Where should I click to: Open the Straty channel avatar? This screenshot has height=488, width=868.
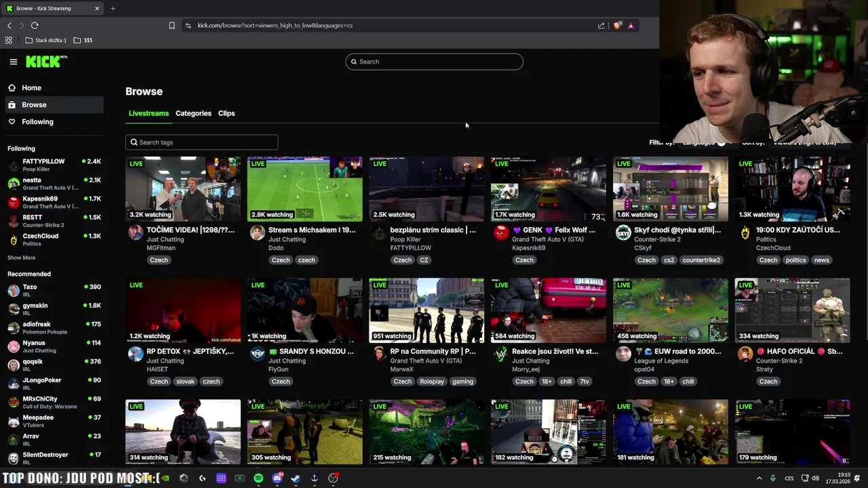(x=745, y=354)
